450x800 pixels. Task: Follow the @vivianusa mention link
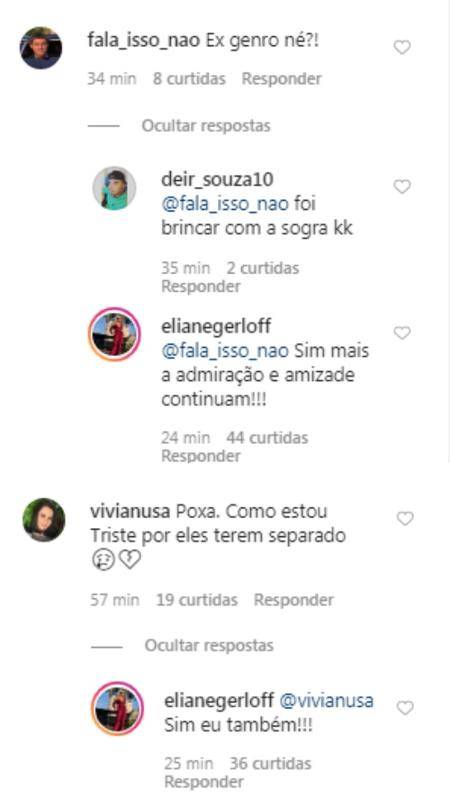click(327, 701)
